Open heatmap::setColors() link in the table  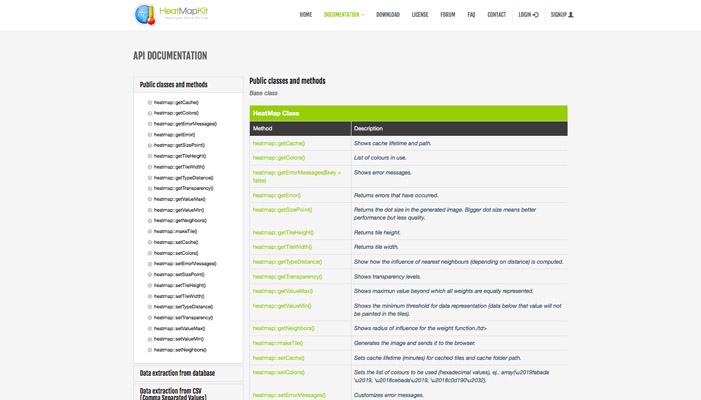tap(279, 372)
